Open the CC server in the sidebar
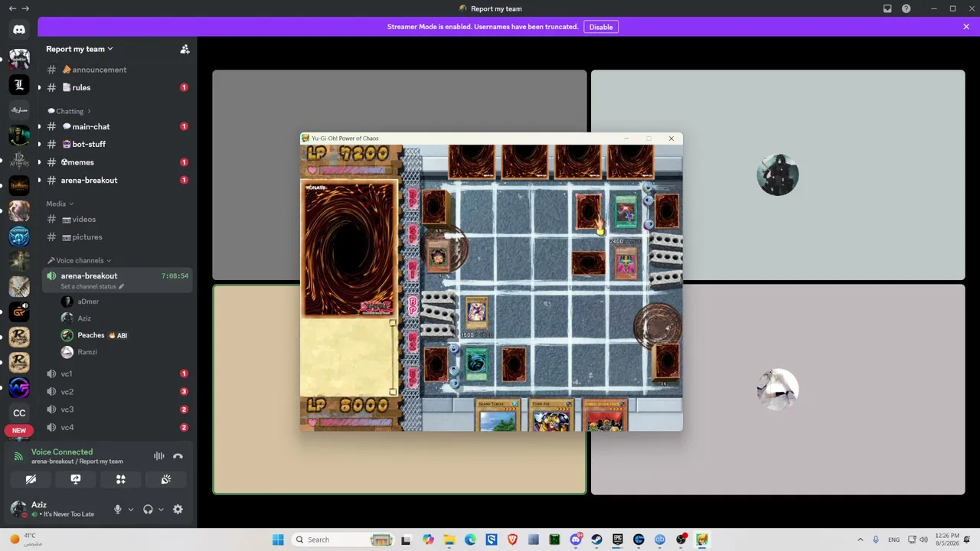The image size is (980, 551). (x=19, y=413)
